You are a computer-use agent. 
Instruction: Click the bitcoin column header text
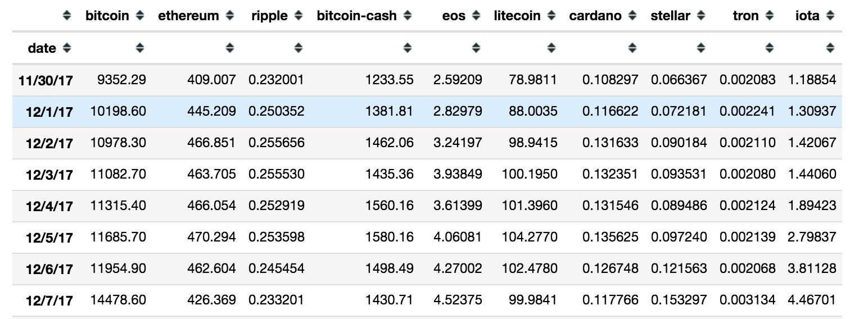(x=107, y=16)
